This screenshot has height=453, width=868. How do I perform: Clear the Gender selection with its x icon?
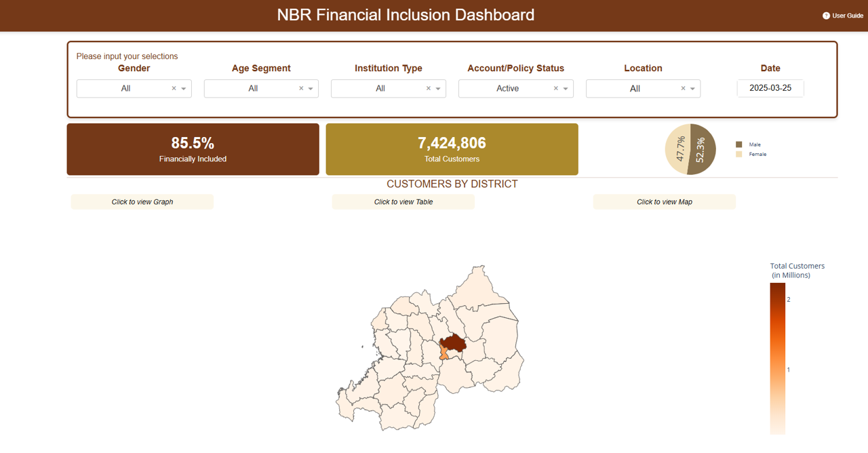[x=174, y=88]
